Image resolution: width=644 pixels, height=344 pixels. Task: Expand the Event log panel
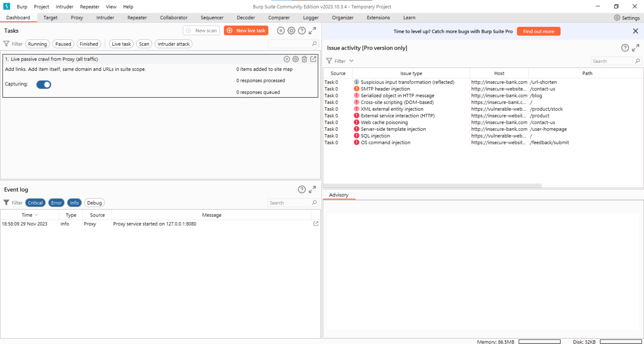(x=312, y=189)
